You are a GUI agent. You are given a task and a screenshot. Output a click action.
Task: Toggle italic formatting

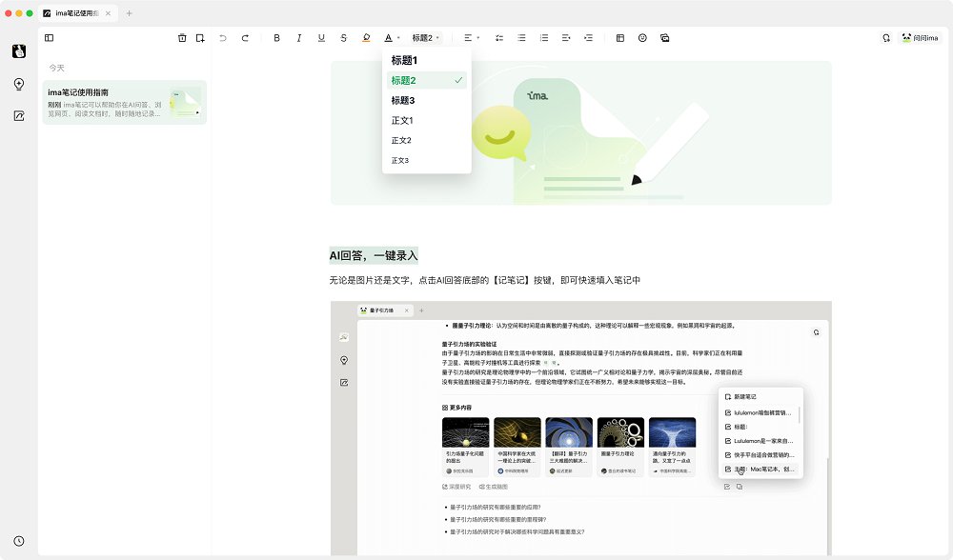click(299, 38)
